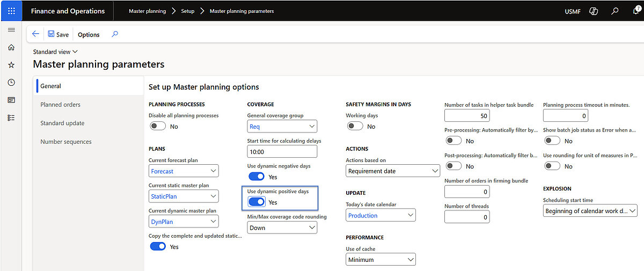Toggle Disable all planning processes
Screen dimensions: 644x271
click(158, 126)
